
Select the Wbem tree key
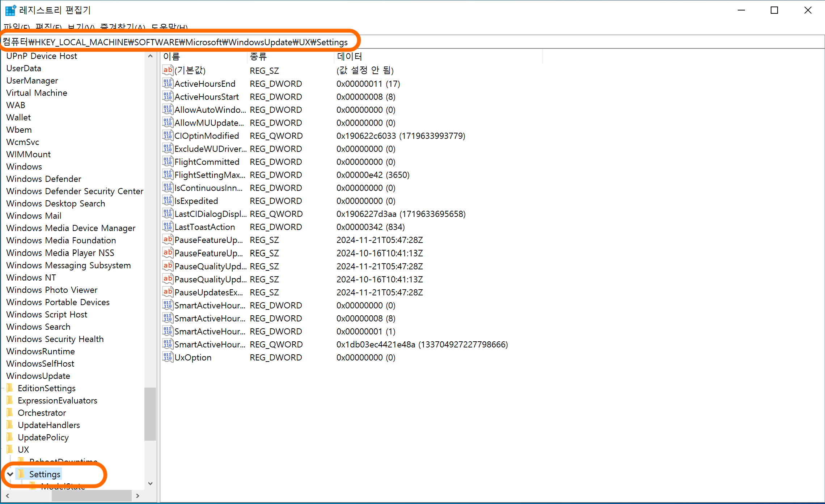[19, 129]
